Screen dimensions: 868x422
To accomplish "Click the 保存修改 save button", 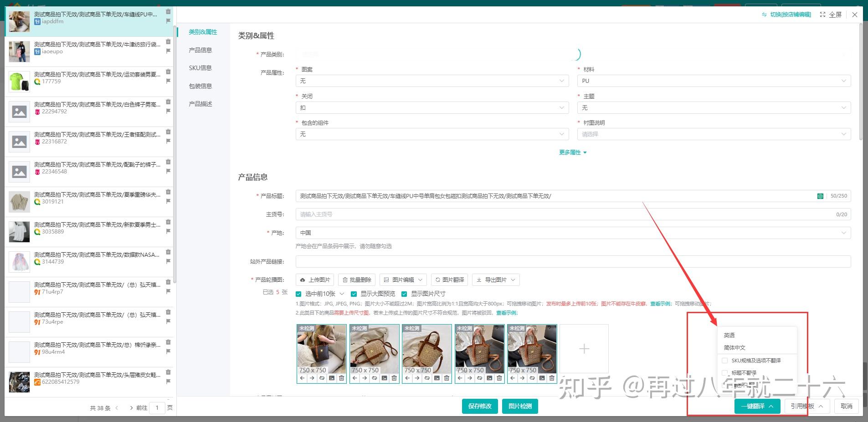I will pos(479,406).
